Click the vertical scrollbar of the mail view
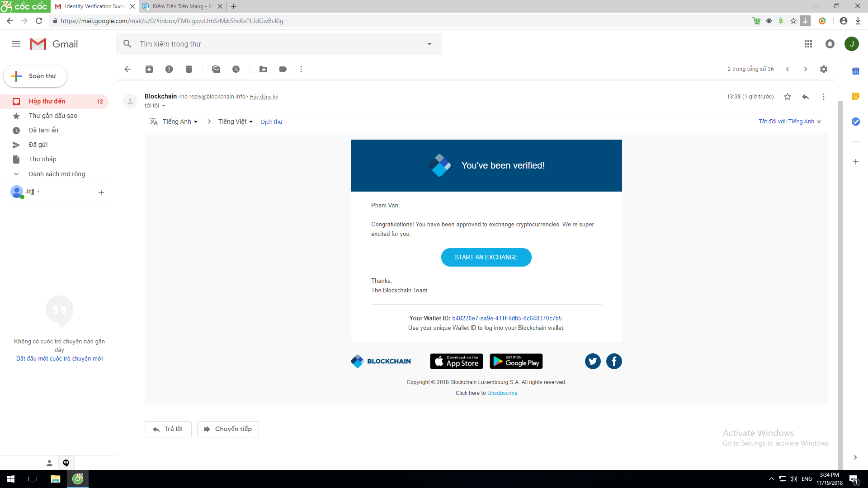This screenshot has width=868, height=488. pyautogui.click(x=840, y=271)
